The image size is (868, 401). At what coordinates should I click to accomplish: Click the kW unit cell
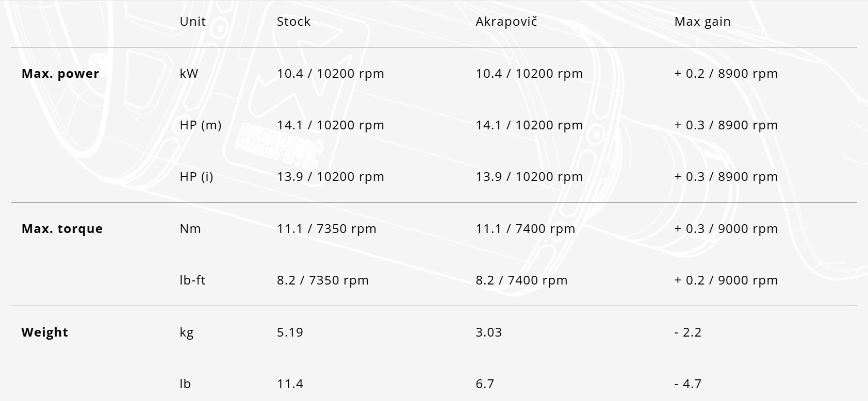coord(189,74)
